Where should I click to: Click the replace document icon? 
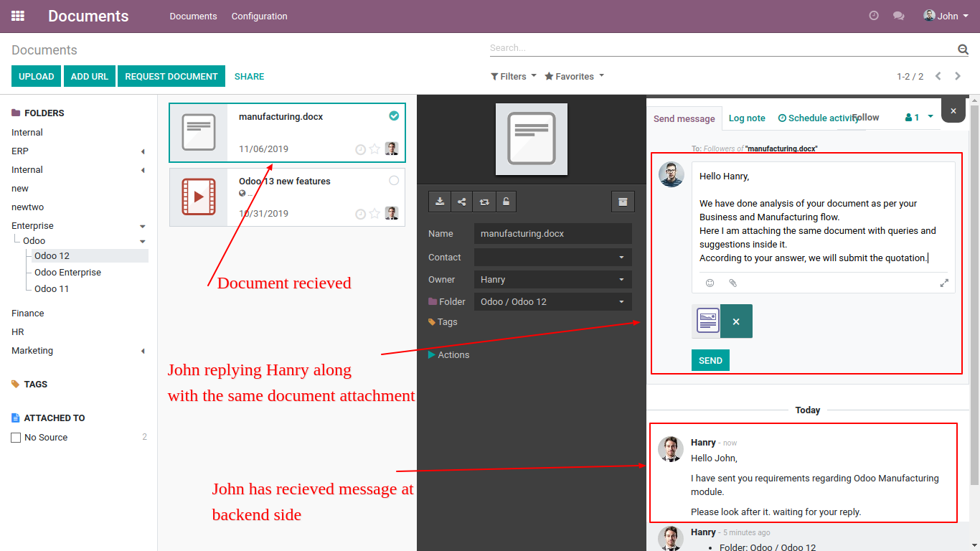484,202
